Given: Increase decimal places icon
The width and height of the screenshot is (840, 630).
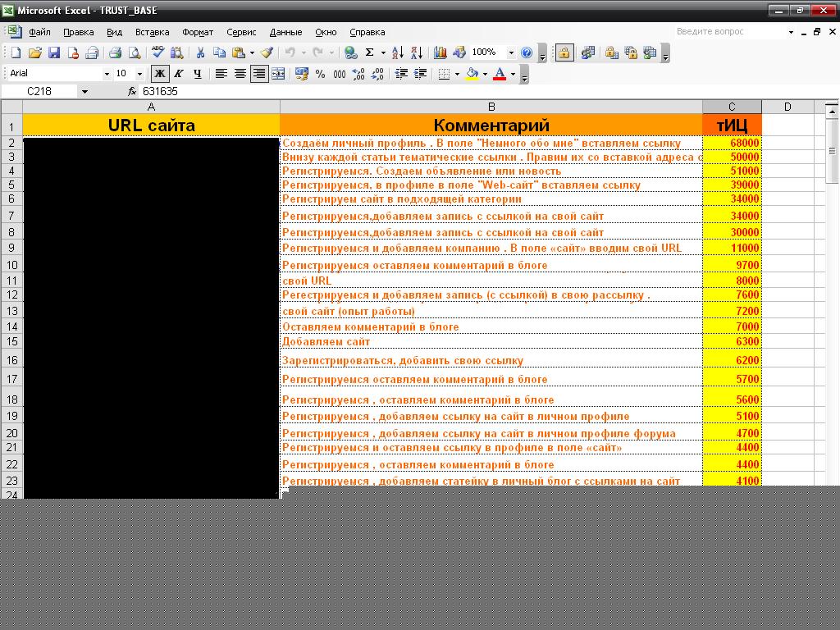Looking at the screenshot, I should pyautogui.click(x=358, y=73).
